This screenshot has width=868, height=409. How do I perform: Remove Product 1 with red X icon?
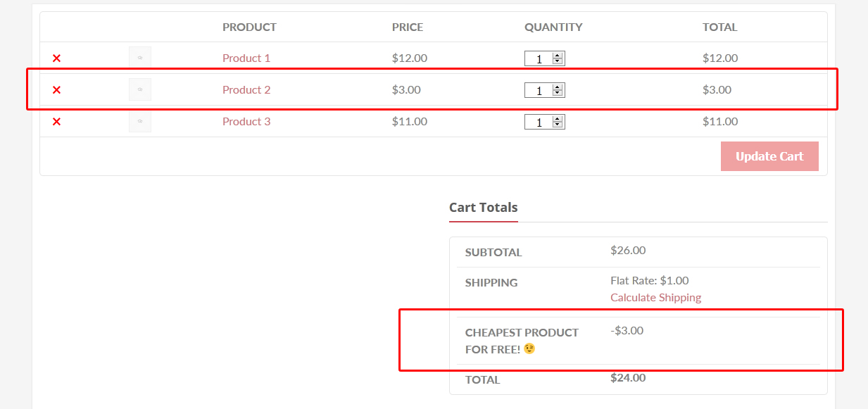click(x=57, y=58)
